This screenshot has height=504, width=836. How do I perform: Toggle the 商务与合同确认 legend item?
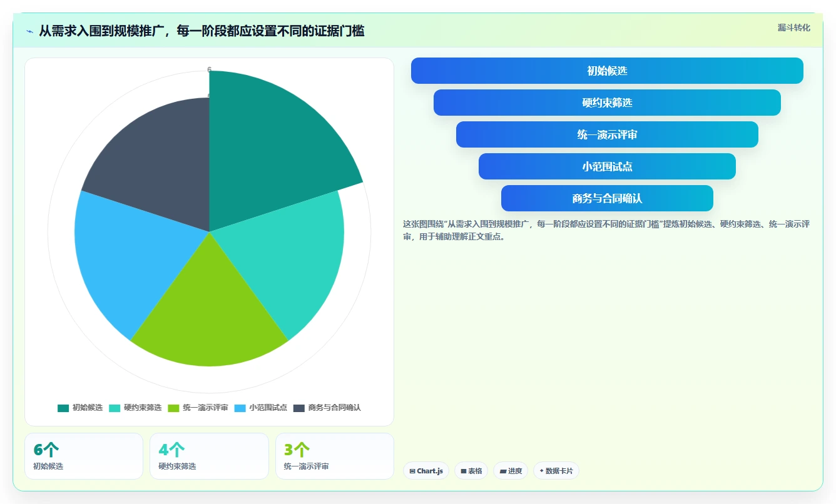coord(327,408)
